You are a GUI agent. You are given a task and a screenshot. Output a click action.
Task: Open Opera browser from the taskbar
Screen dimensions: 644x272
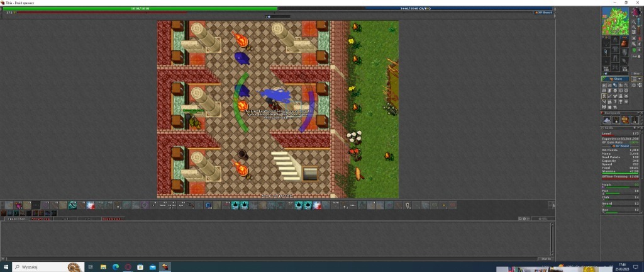click(128, 267)
